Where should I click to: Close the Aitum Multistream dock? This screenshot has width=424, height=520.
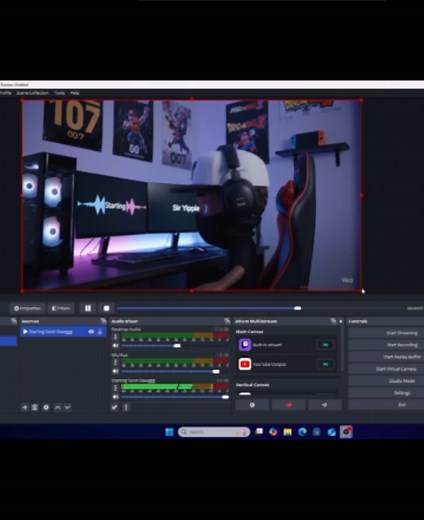(x=341, y=321)
